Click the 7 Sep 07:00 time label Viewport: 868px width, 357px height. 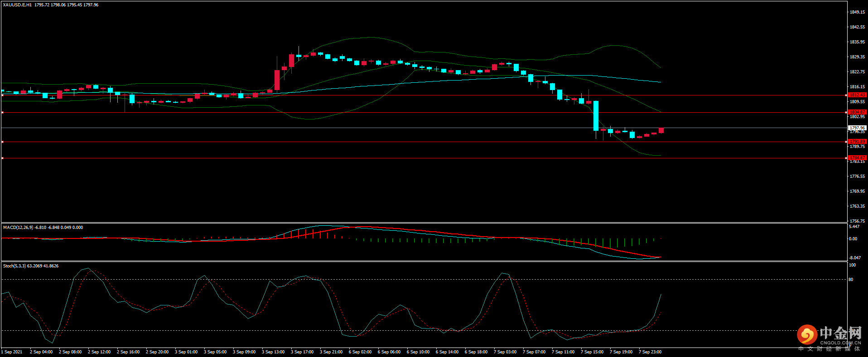(x=534, y=352)
